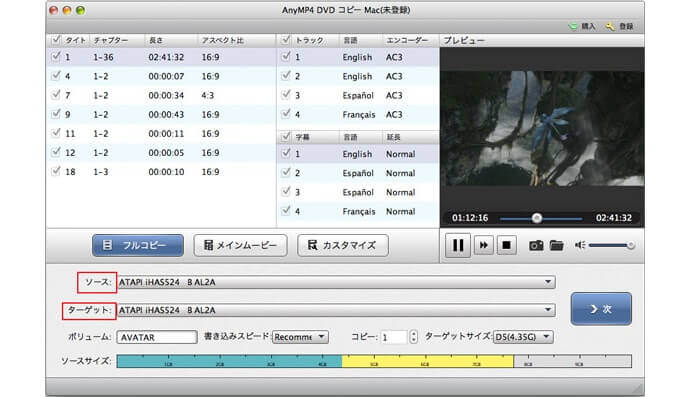Uncheck title 18 checkbox
This screenshot has height=397, width=696.
click(56, 171)
